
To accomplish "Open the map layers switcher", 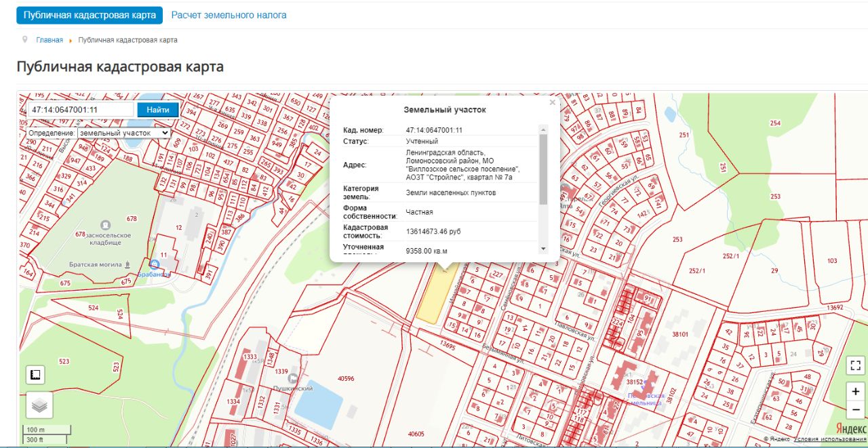I will (39, 405).
